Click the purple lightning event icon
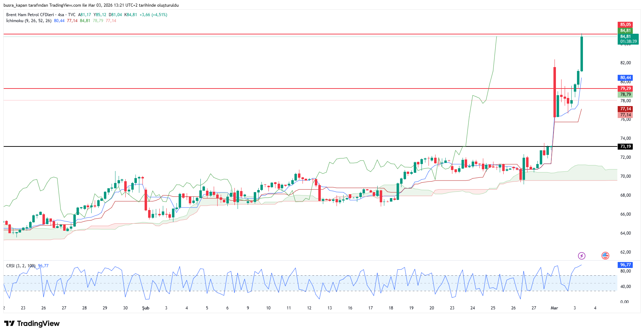This screenshot has width=644, height=334. [582, 256]
